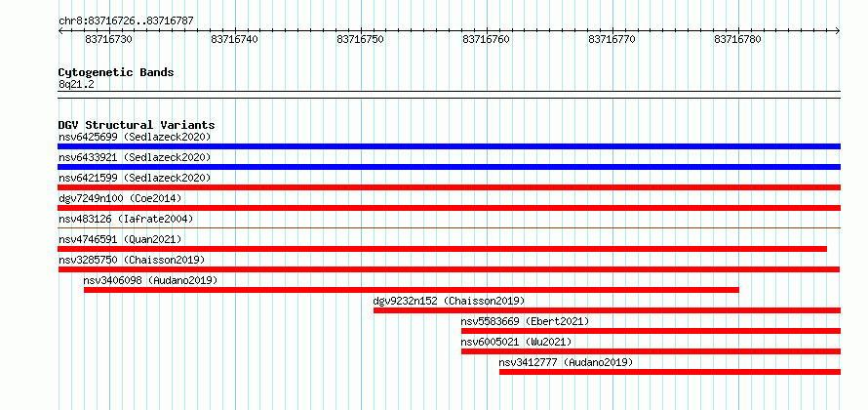Open nsv6421599 (Sedlazeck2020) variant label
The image size is (868, 410).
(135, 178)
